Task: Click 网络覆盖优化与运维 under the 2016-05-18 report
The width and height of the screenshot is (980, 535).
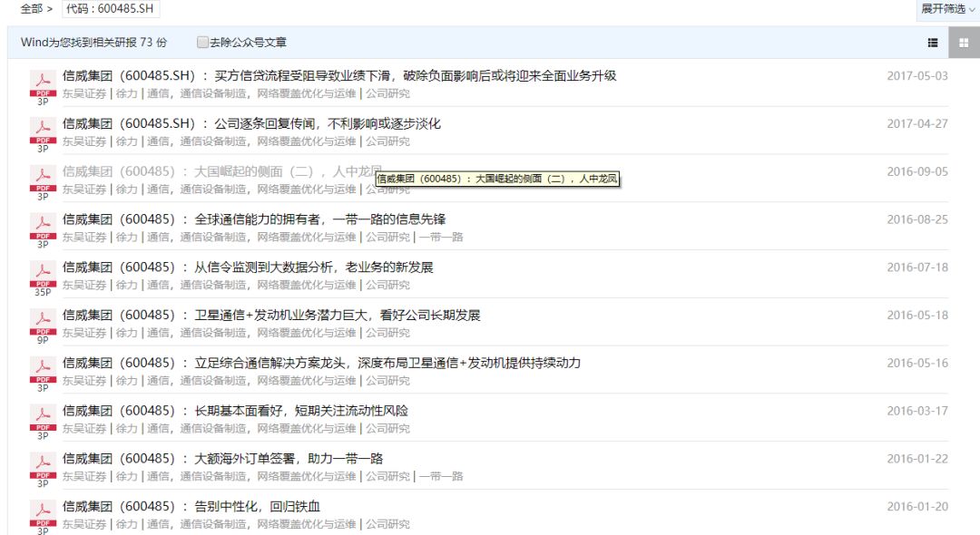Action: pos(307,333)
